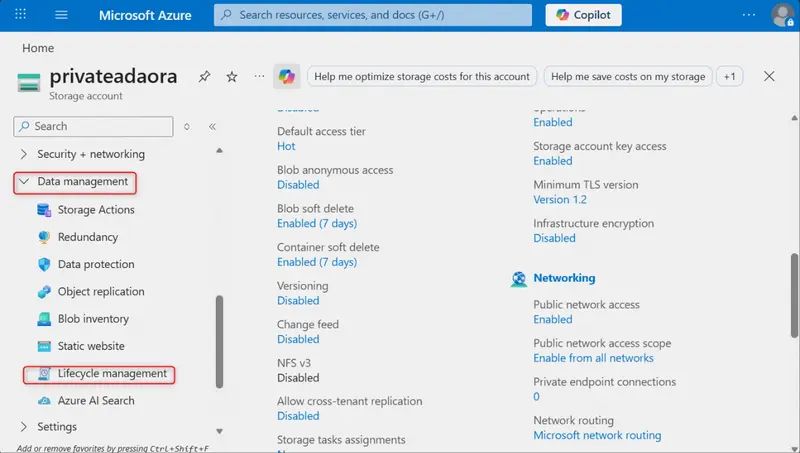Favorite the privateadaora storage account star

[x=232, y=77]
